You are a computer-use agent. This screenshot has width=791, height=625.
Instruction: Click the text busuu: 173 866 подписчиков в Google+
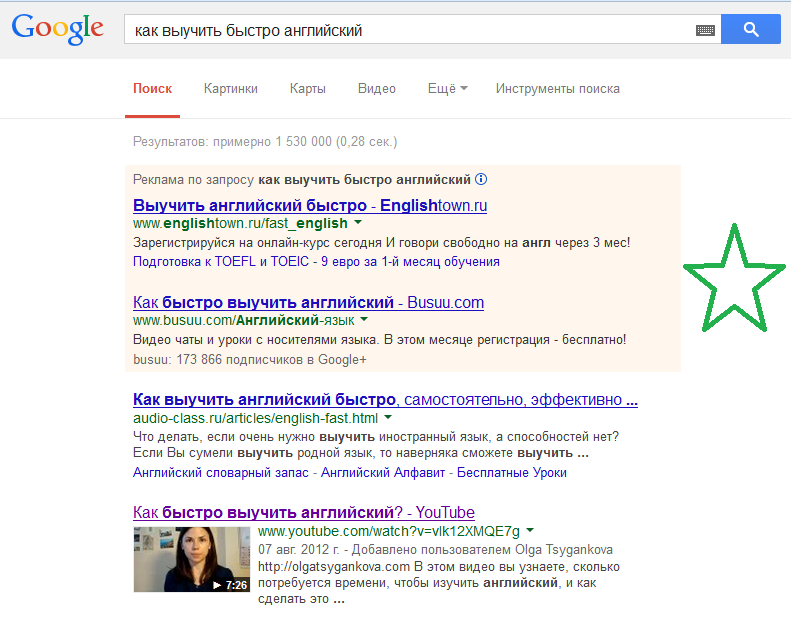click(x=250, y=359)
